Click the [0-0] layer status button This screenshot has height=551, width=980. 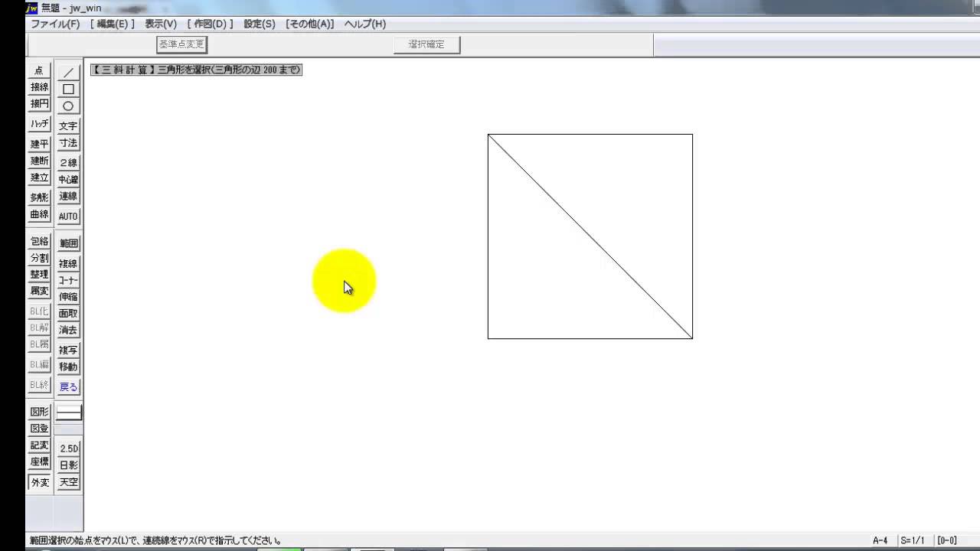[x=947, y=540]
